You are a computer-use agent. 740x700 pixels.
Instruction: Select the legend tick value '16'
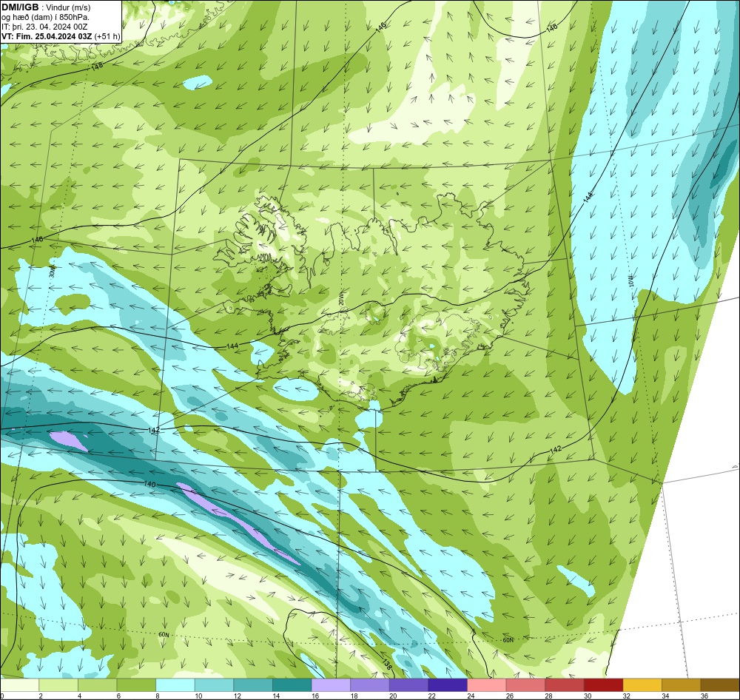tap(314, 696)
